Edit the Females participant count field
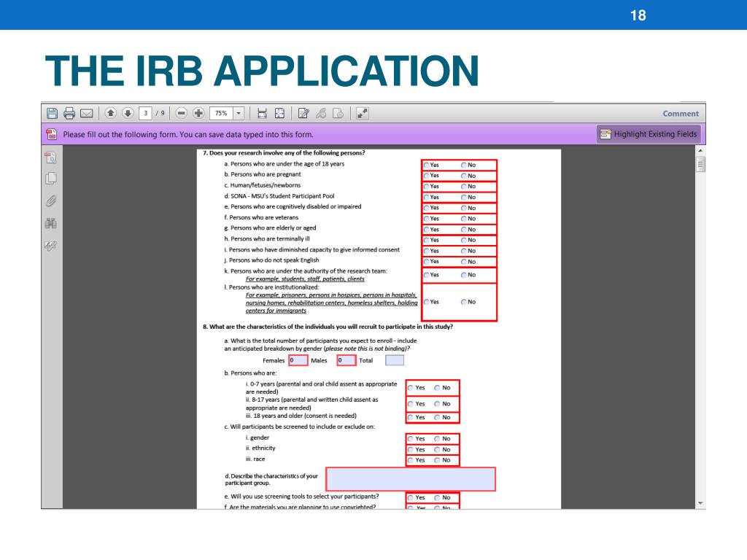Image resolution: width=747 pixels, height=560 pixels. pos(298,359)
